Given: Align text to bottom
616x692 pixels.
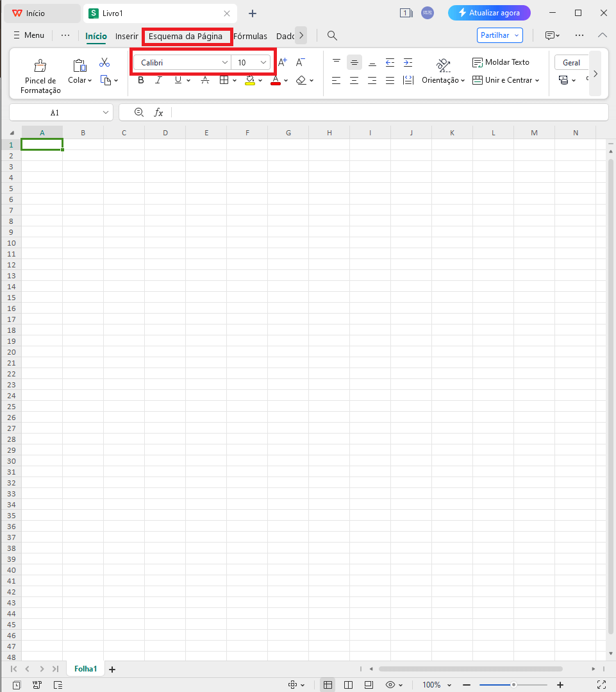Looking at the screenshot, I should pyautogui.click(x=372, y=63).
